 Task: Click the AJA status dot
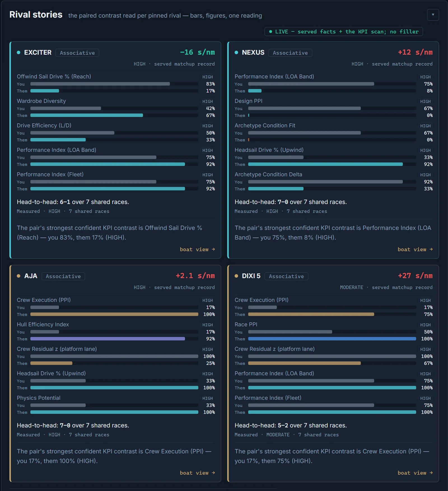18,276
